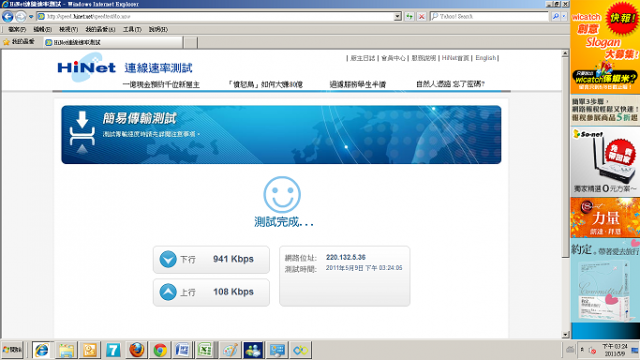Click the Yahoo search input box
Image resolution: width=640 pixels, height=360 pixels.
click(x=489, y=16)
